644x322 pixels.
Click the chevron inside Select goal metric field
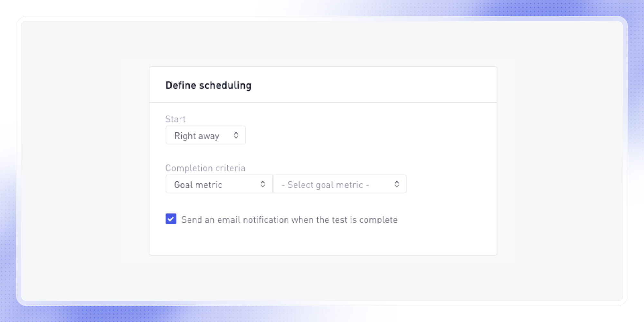point(397,184)
